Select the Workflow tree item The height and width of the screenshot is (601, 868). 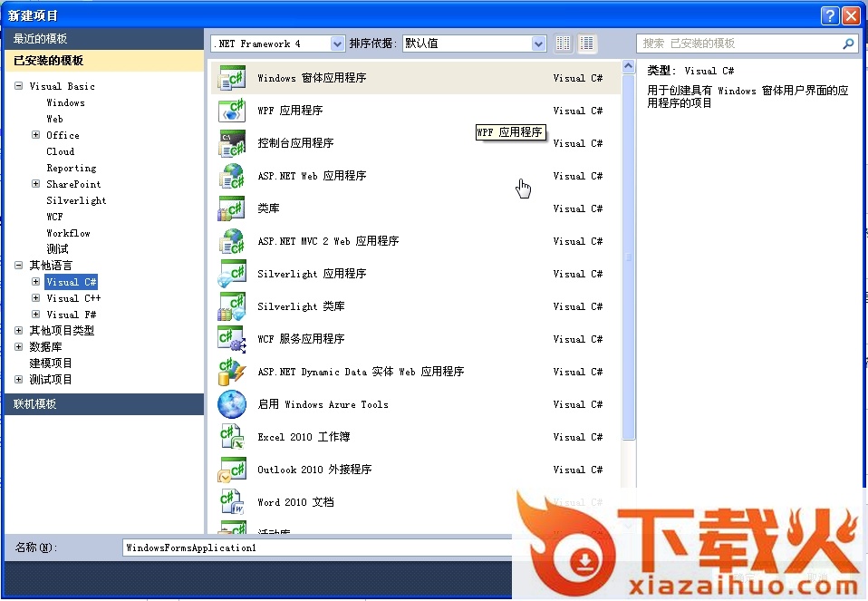[68, 233]
